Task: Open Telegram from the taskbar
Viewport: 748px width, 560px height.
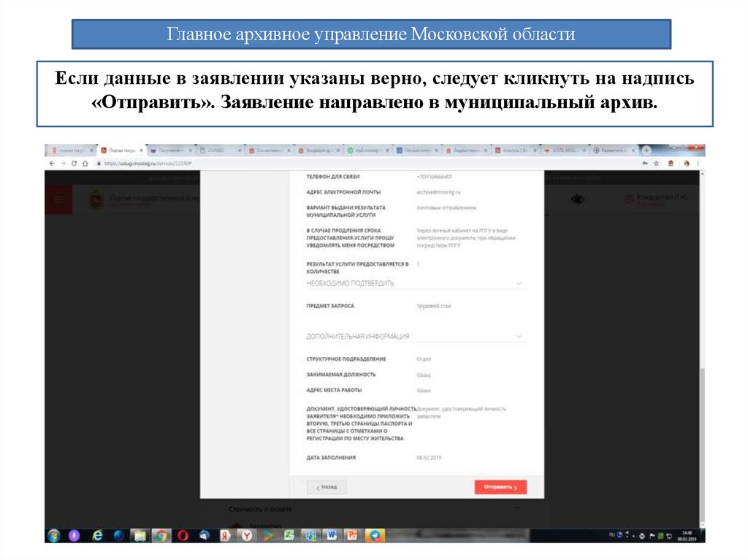Action: click(x=375, y=536)
